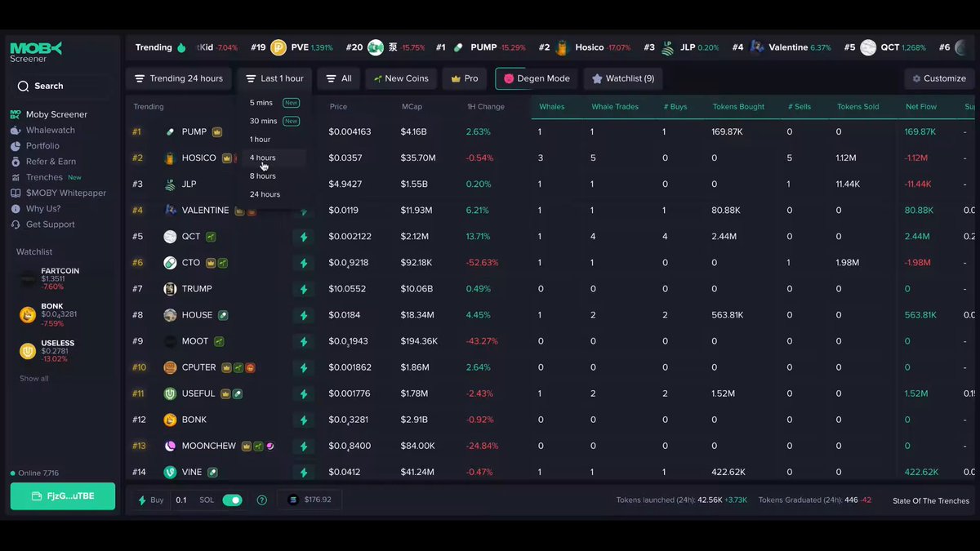
Task: Click the quick-buy lightning icon for MOOT
Action: tap(304, 341)
